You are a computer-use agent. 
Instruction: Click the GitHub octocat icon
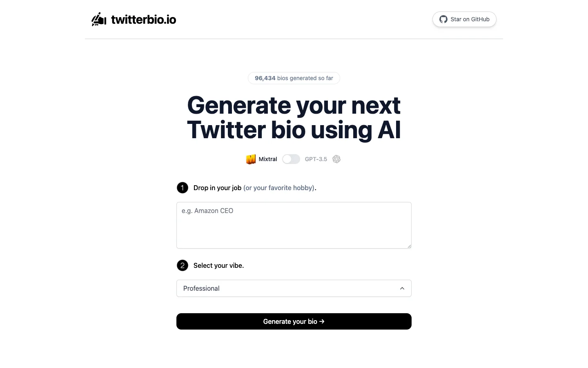(x=443, y=19)
